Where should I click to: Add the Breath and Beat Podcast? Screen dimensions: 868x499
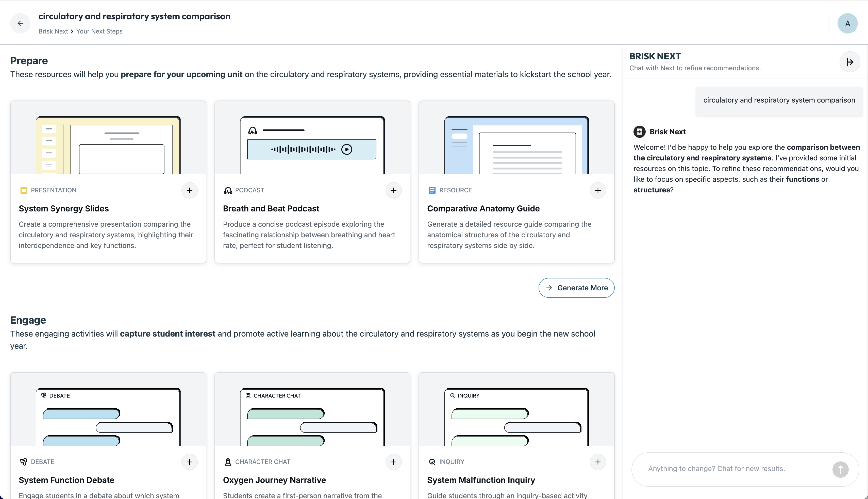point(393,190)
